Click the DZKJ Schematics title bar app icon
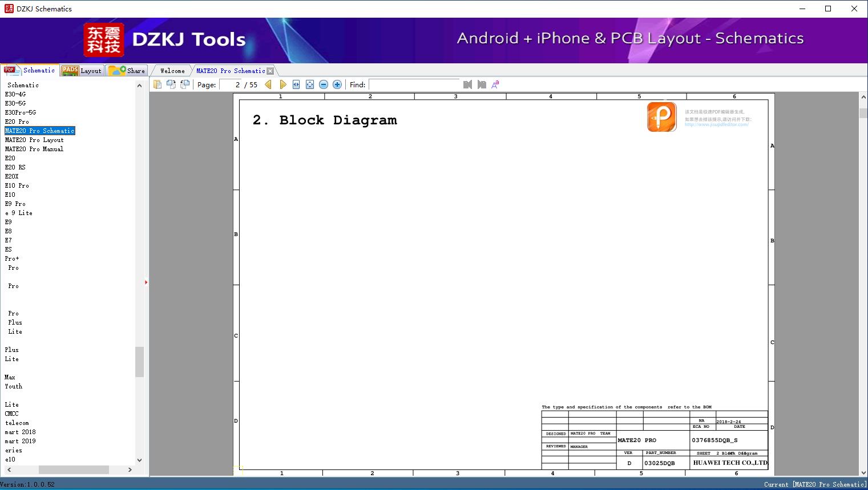868x490 pixels. click(x=9, y=9)
